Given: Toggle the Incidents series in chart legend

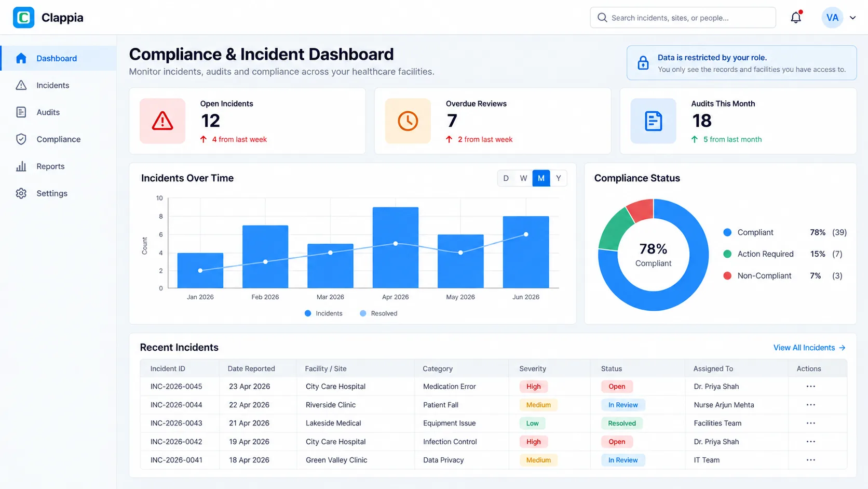Looking at the screenshot, I should pyautogui.click(x=323, y=313).
